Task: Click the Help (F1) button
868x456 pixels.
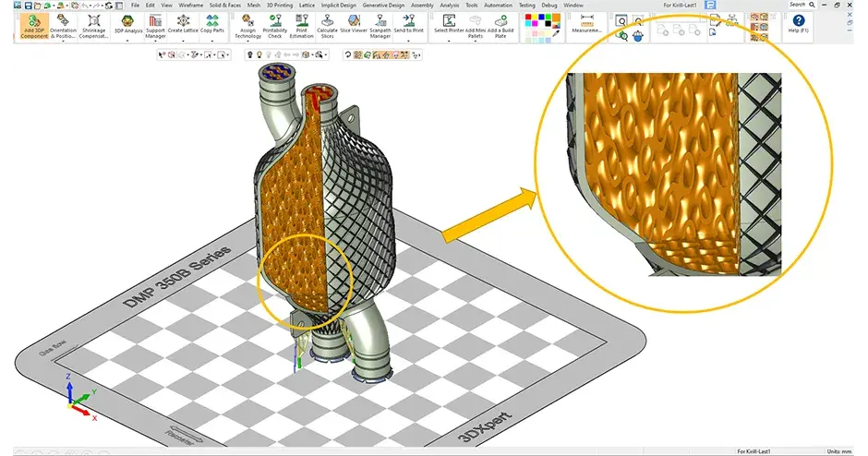Action: pyautogui.click(x=799, y=25)
